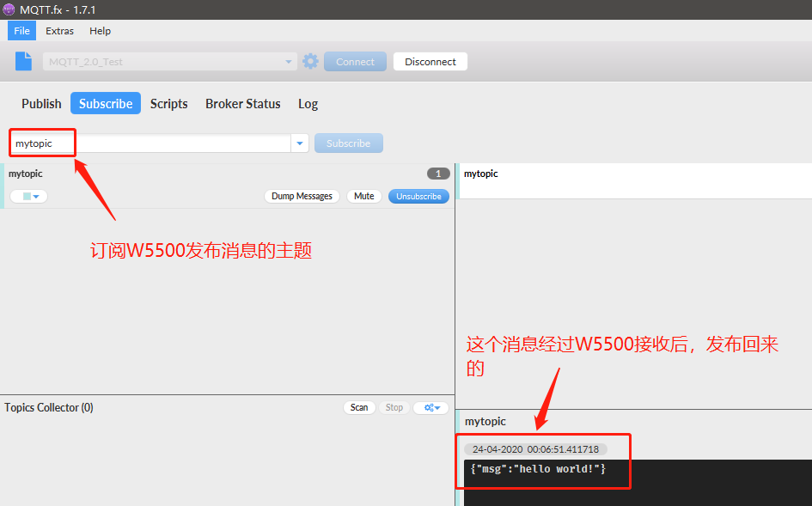
Task: Open the File menu
Action: point(21,31)
